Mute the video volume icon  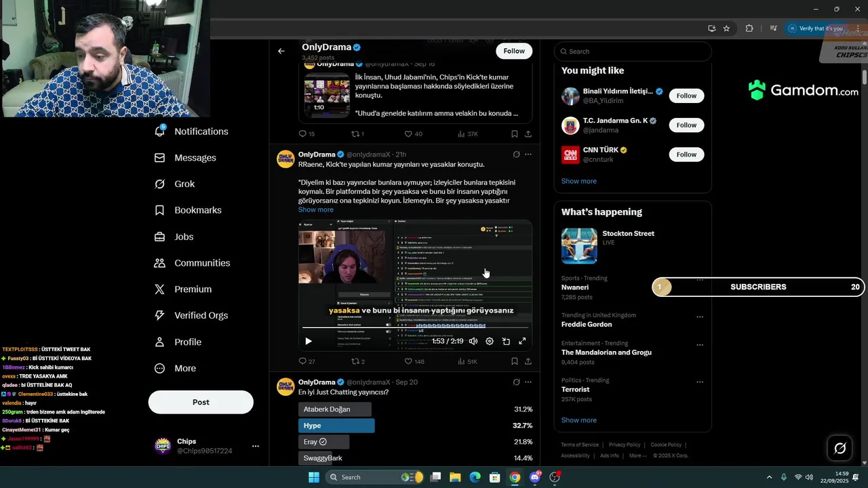(x=473, y=342)
